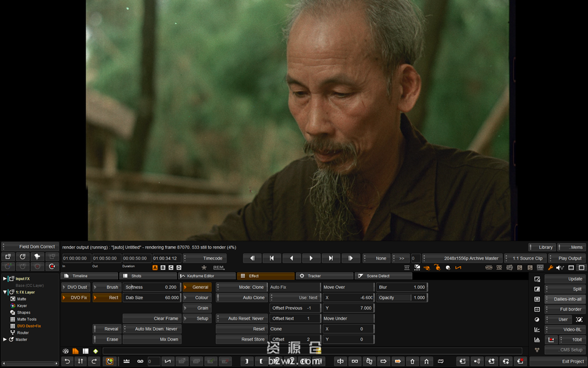Collapse the 1: FX Layer tree entry
The image size is (588, 368).
5,292
